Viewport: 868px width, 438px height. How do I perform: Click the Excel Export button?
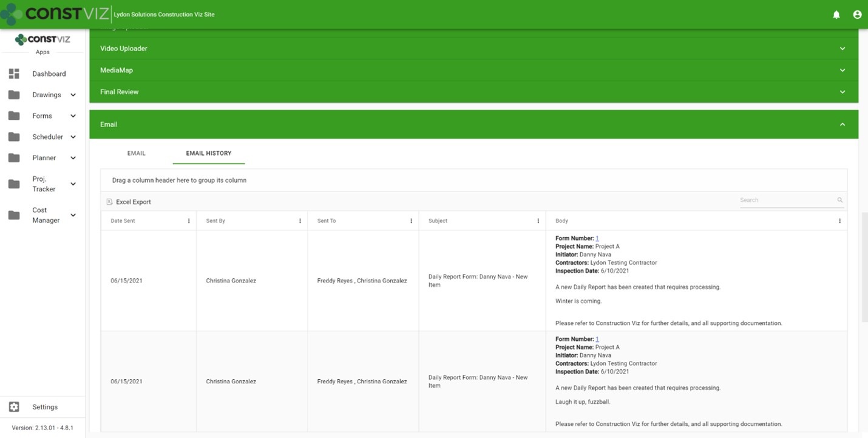133,202
